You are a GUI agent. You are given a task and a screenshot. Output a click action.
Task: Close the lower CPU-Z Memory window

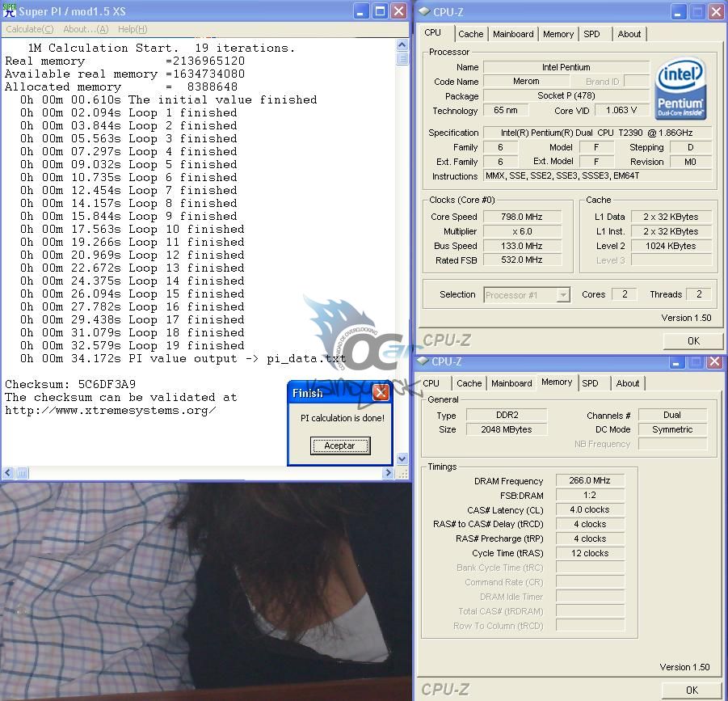[714, 361]
